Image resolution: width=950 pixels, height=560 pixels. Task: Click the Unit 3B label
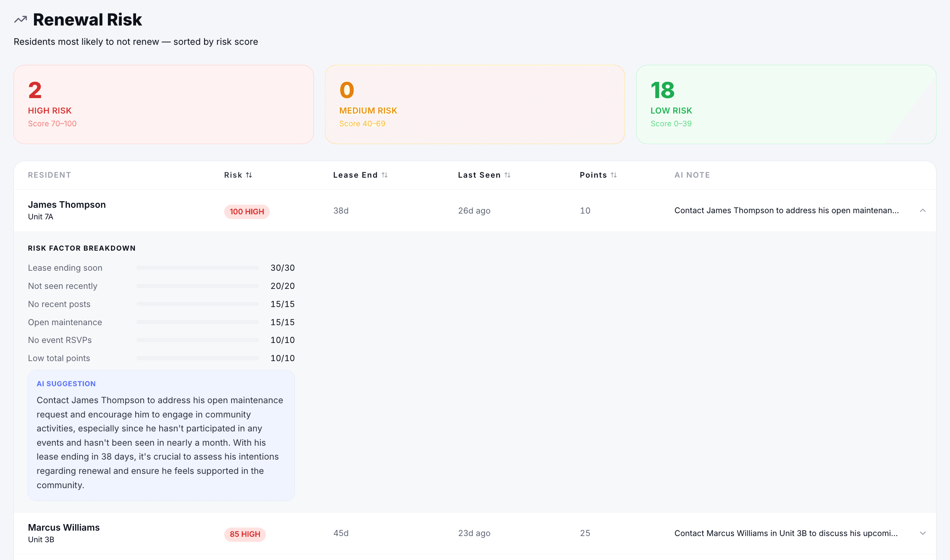pyautogui.click(x=41, y=540)
